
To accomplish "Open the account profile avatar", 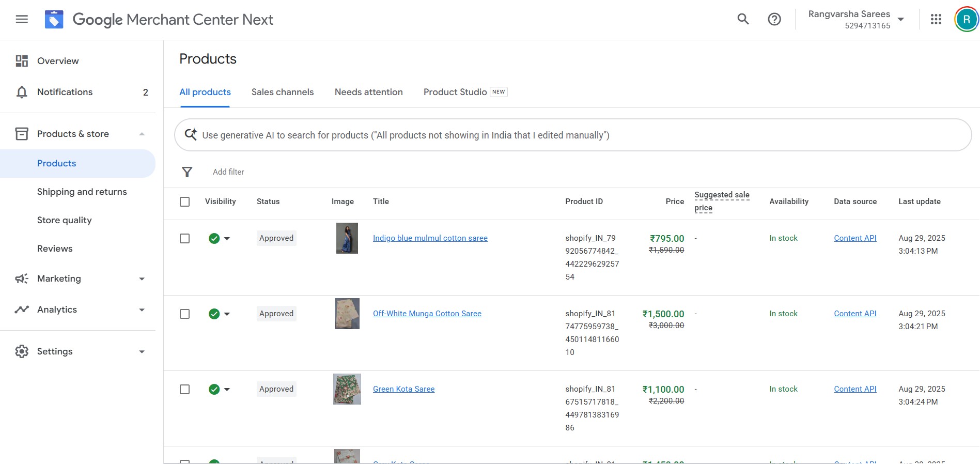I will [966, 20].
